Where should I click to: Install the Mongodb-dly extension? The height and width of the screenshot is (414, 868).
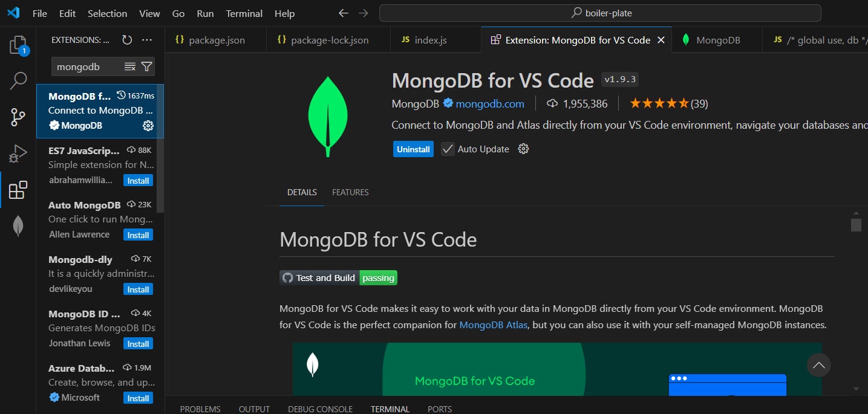click(x=138, y=289)
